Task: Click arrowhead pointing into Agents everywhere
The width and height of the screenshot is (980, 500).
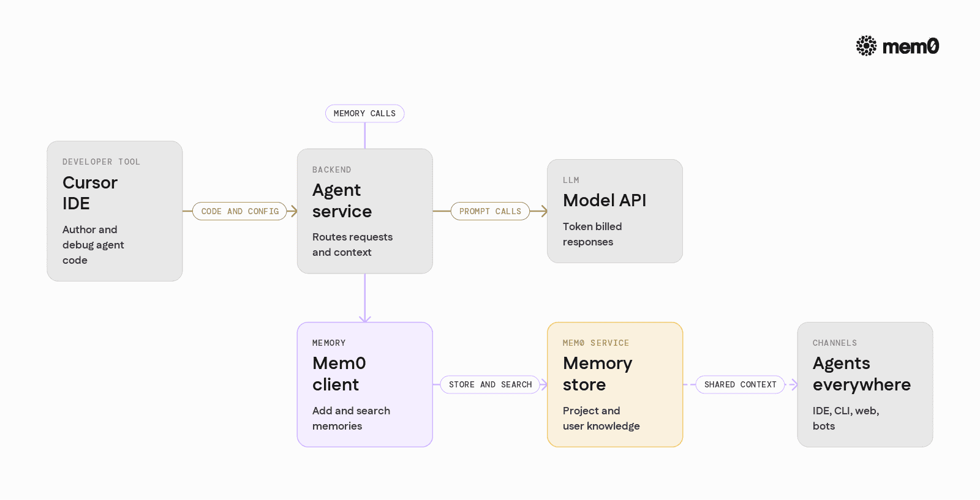Action: click(794, 384)
